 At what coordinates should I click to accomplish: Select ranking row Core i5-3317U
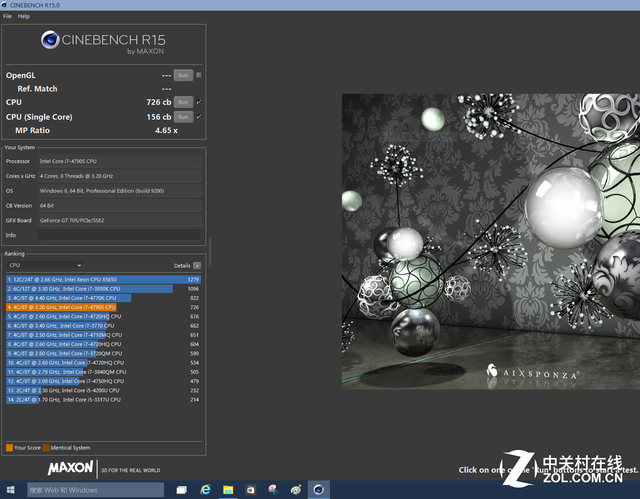(103, 400)
